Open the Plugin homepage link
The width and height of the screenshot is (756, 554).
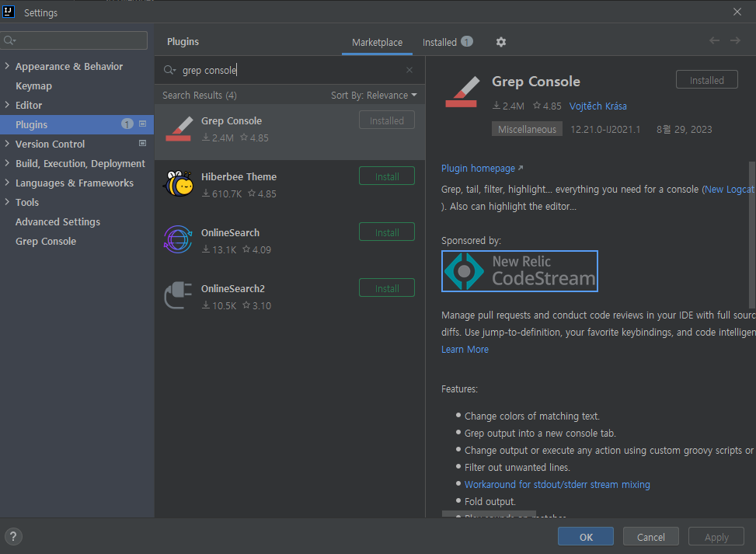[x=482, y=169]
